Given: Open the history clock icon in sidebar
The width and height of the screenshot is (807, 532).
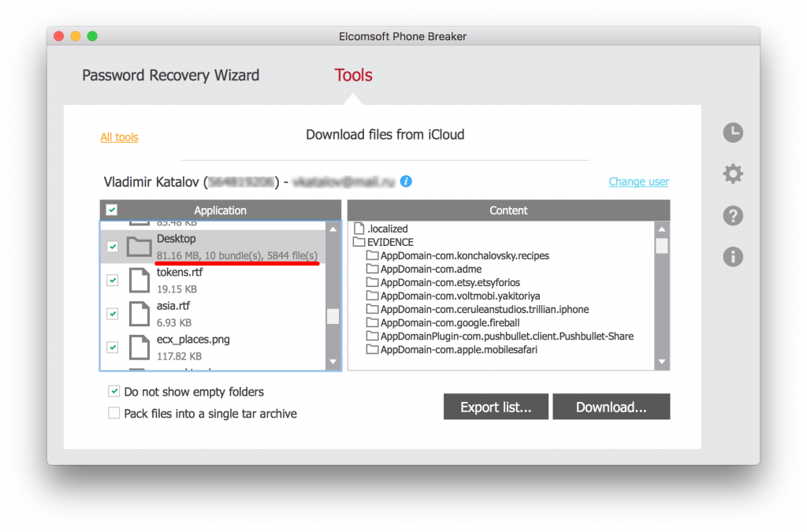Looking at the screenshot, I should (x=733, y=132).
